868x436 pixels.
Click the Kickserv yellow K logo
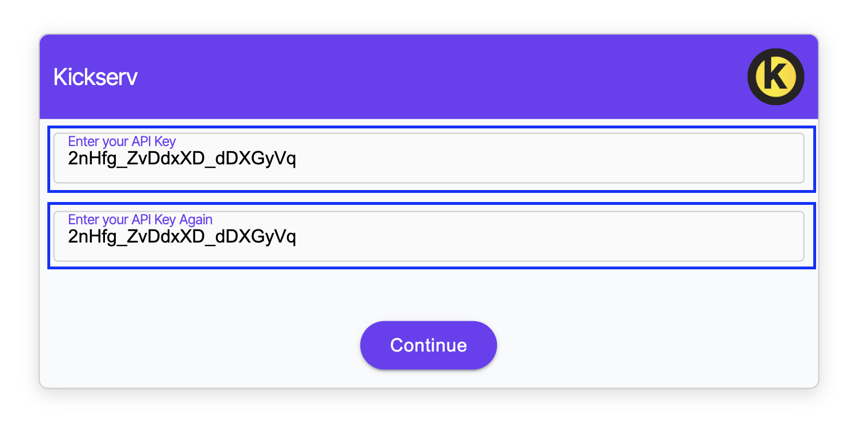coord(776,76)
